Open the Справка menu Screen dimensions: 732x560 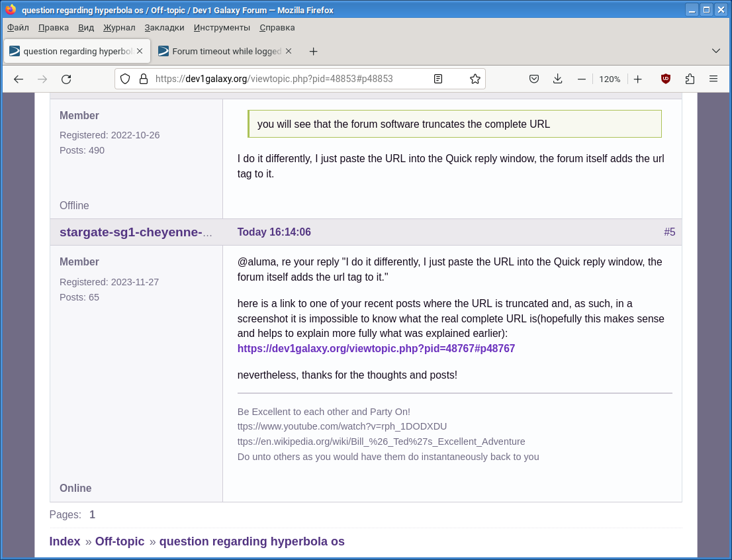click(x=277, y=28)
